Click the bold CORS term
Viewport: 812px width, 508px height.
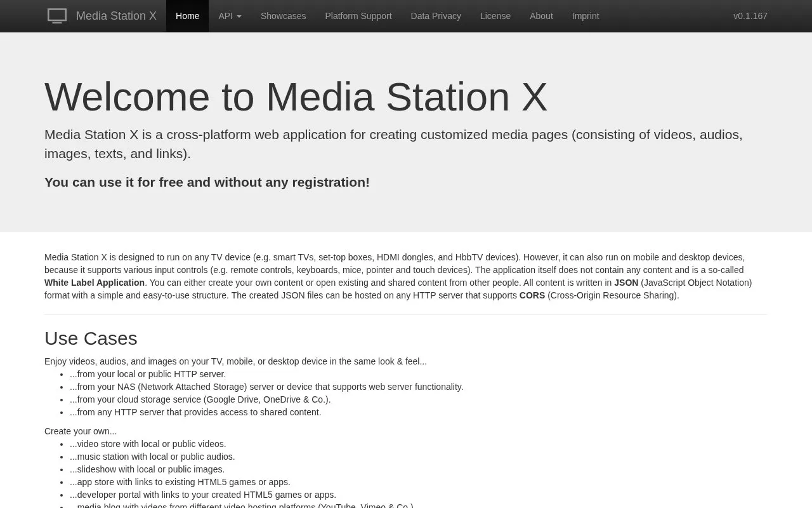532,295
